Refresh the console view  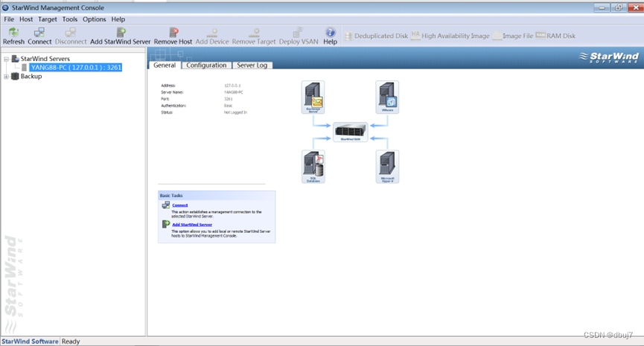[13, 36]
